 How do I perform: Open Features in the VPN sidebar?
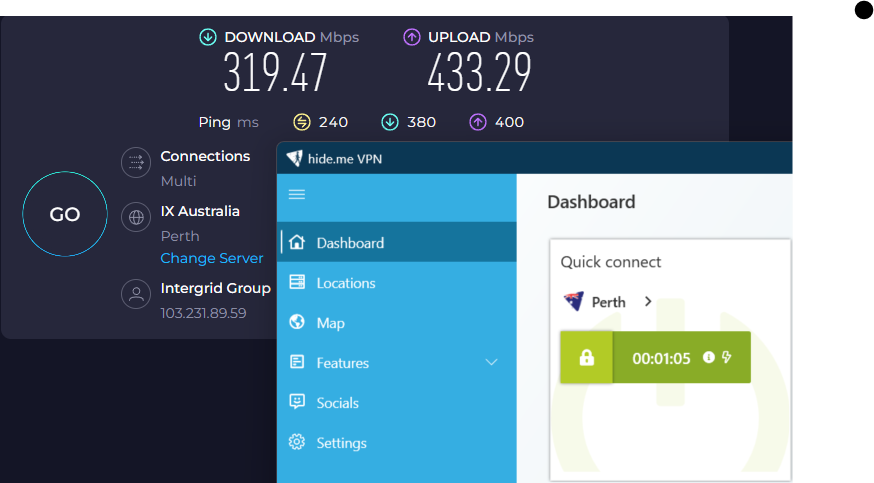tap(397, 363)
